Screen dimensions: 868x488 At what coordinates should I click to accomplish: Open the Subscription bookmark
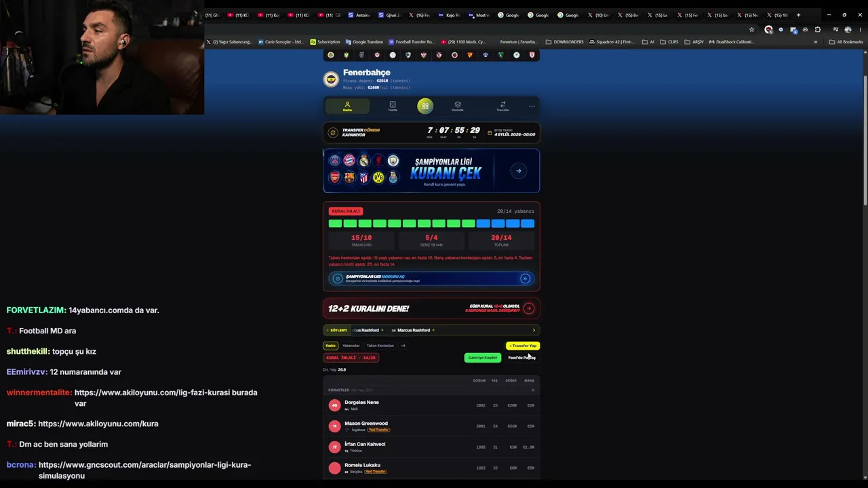coord(325,42)
